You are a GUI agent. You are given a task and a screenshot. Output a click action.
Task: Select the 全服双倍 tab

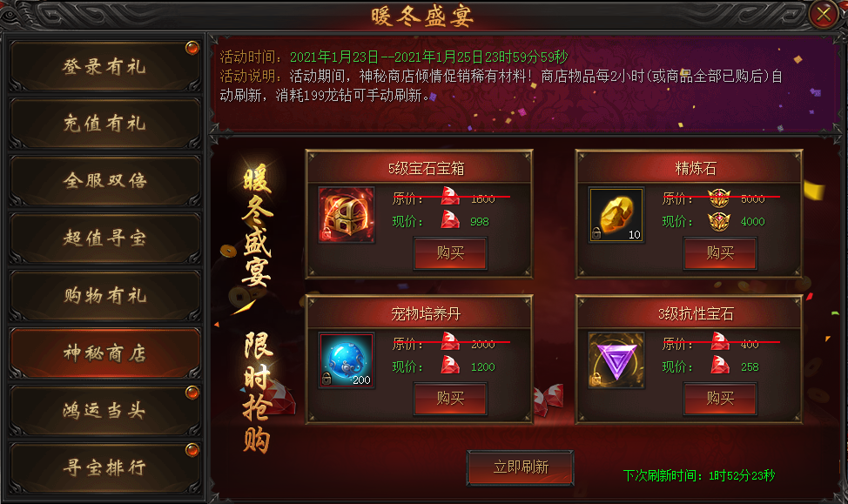pyautogui.click(x=105, y=180)
